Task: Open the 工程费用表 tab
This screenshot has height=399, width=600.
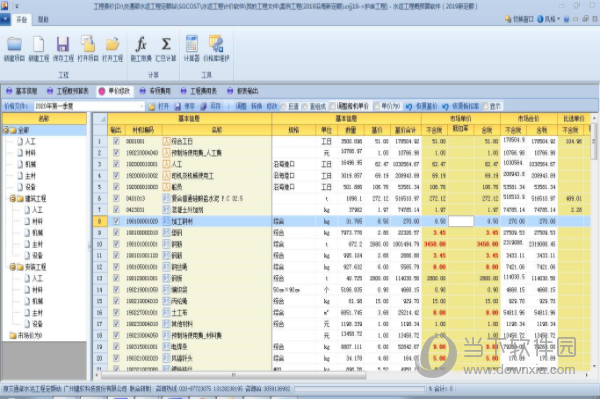Action: [x=199, y=91]
